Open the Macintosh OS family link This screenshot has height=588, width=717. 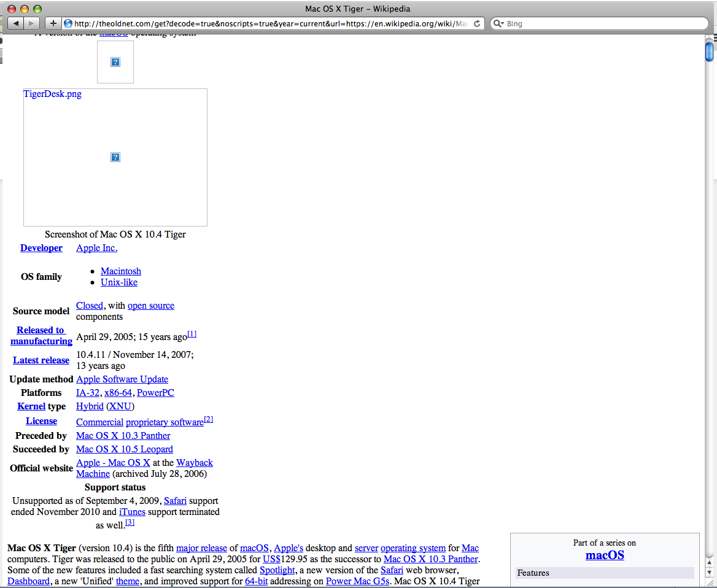point(121,271)
